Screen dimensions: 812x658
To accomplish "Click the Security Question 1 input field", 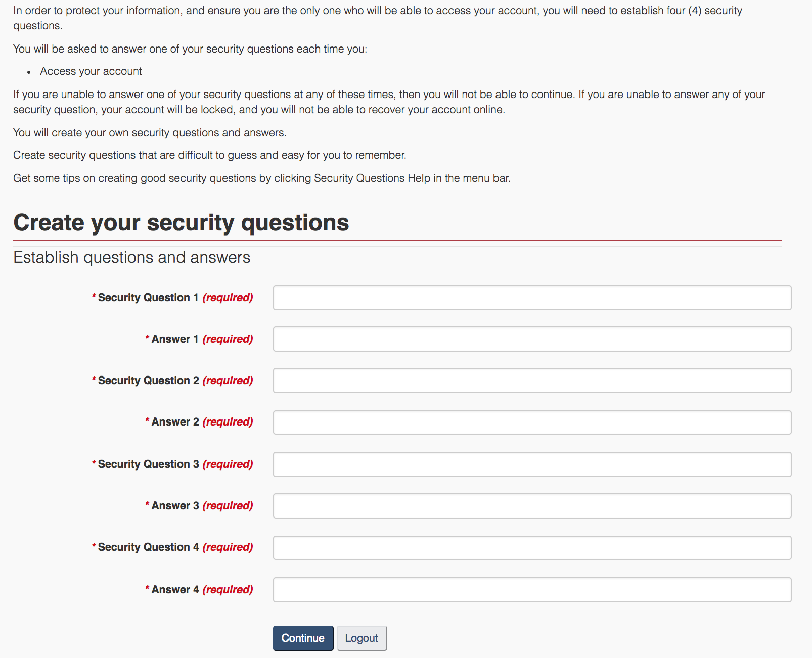I will 532,298.
